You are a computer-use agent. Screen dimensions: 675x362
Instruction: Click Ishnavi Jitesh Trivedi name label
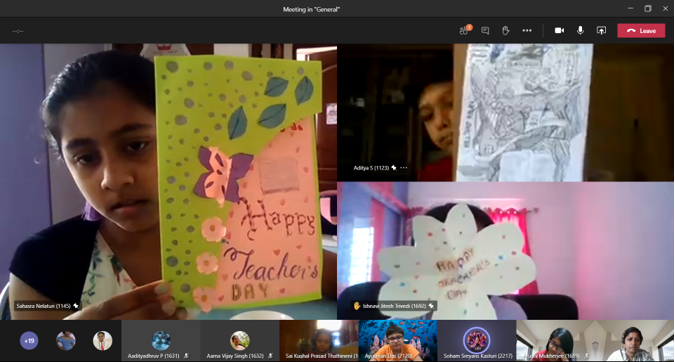394,306
